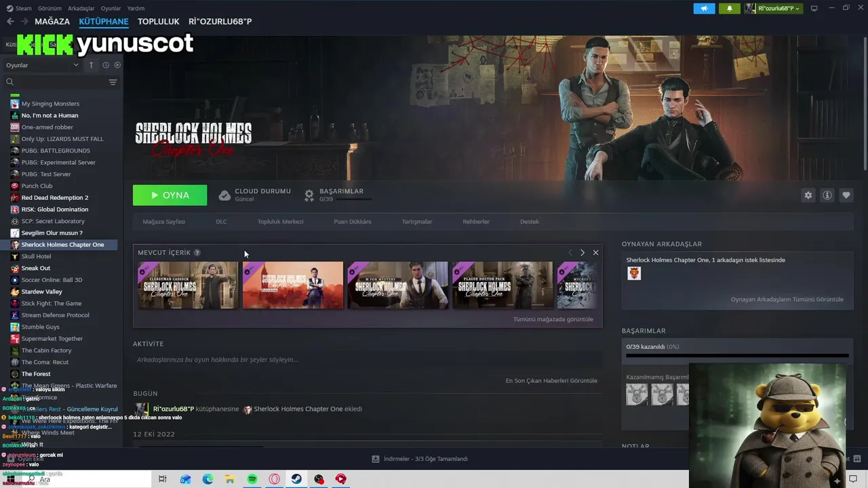This screenshot has height=488, width=868.
Task: Open the M for Mystery DLC thumbnail
Action: click(398, 285)
